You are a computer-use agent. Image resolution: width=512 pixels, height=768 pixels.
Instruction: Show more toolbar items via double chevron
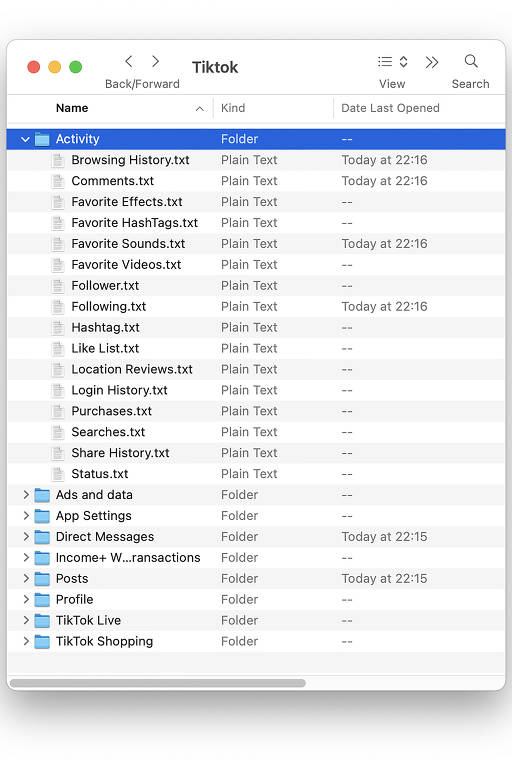pos(432,62)
